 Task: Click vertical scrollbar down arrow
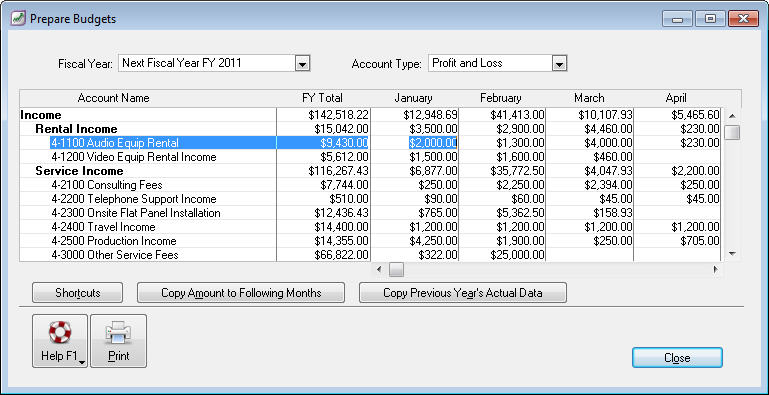(x=732, y=254)
